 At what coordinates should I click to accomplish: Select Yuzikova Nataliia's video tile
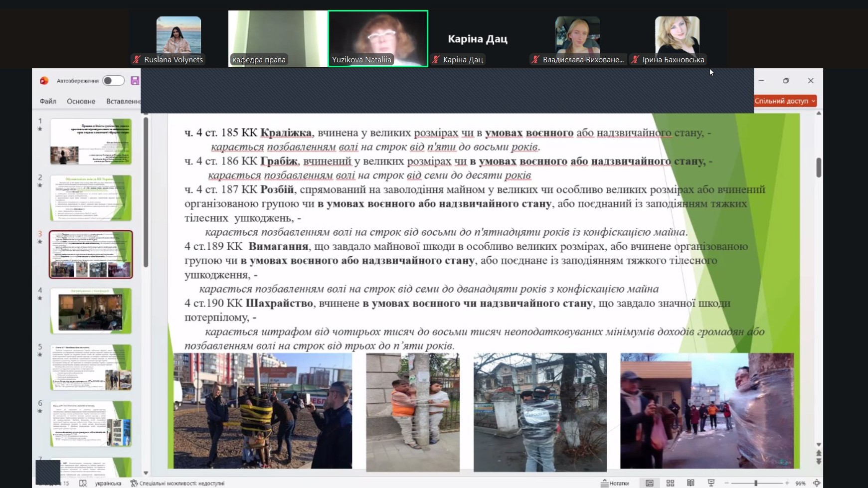pos(378,38)
